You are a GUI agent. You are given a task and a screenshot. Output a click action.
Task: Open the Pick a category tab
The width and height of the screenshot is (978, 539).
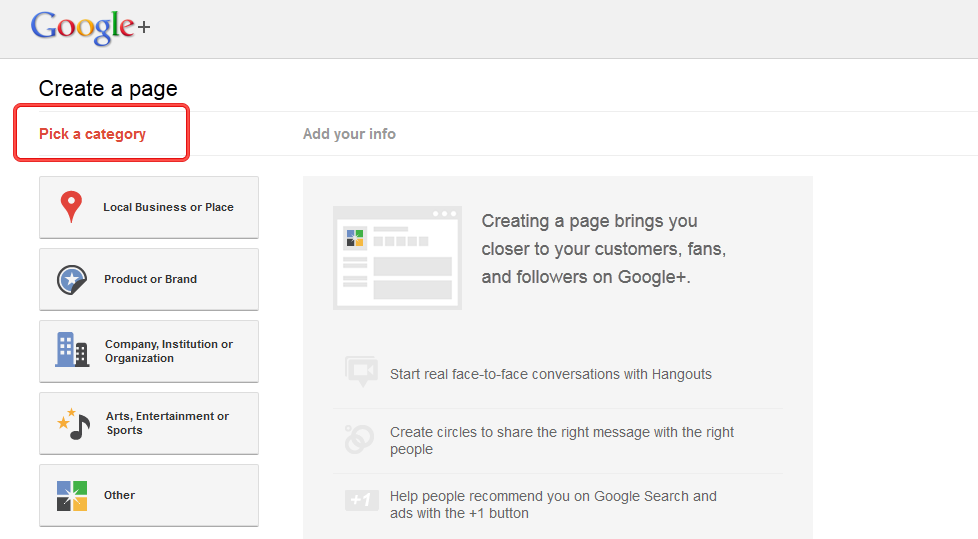pyautogui.click(x=92, y=134)
